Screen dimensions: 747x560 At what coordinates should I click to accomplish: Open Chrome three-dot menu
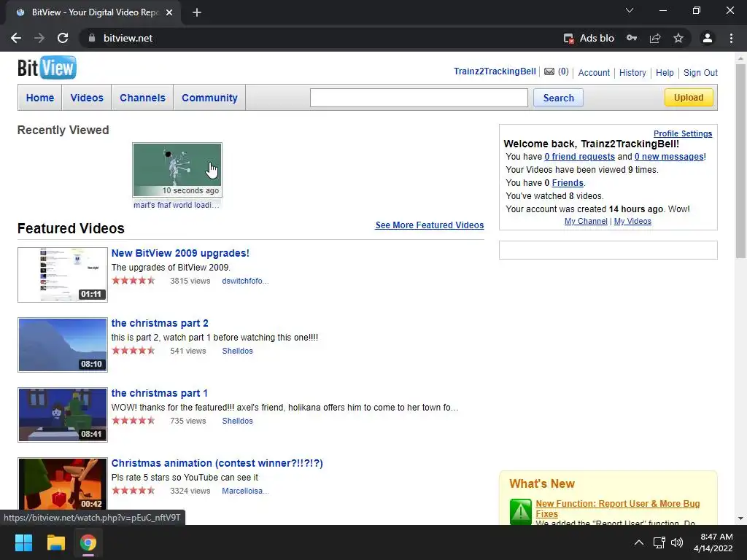(x=731, y=38)
